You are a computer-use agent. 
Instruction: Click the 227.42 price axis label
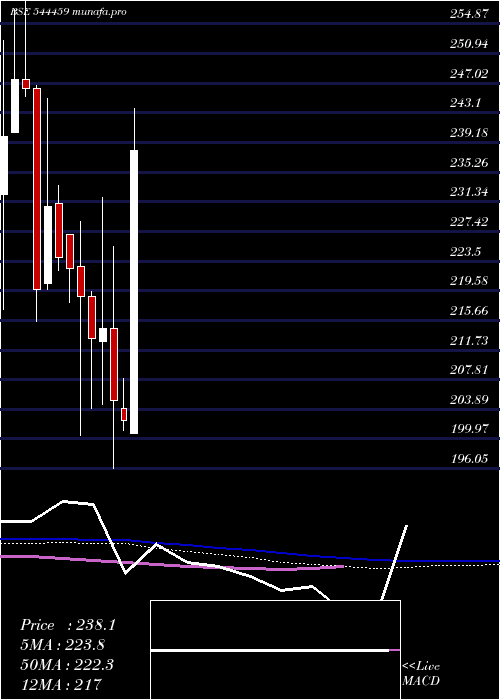(x=469, y=222)
